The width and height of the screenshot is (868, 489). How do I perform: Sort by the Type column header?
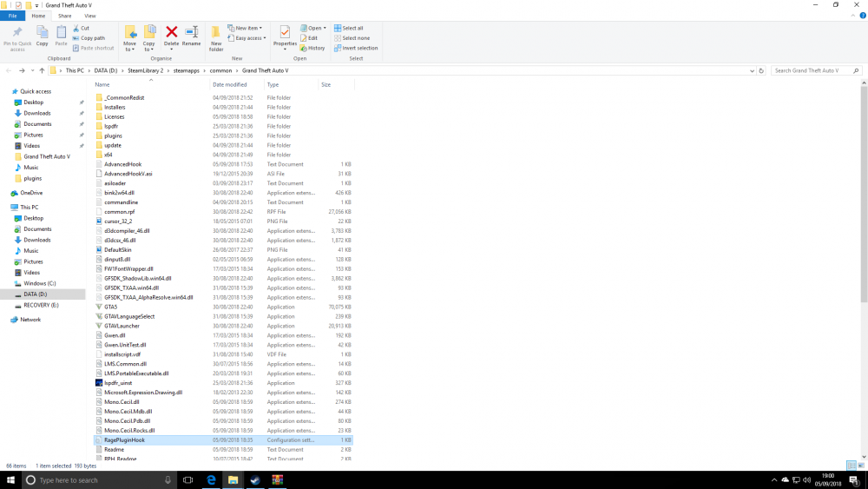click(291, 85)
